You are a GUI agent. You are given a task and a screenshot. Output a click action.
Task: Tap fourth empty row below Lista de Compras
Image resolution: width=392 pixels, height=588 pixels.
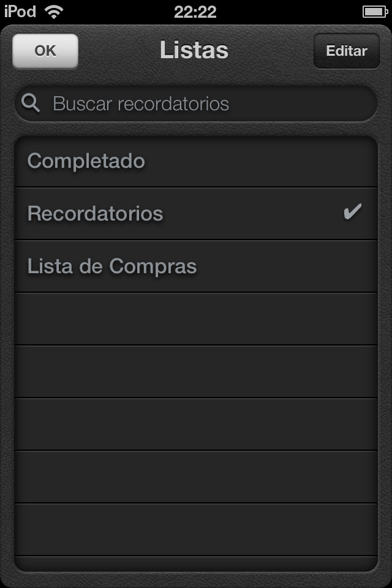[196, 477]
